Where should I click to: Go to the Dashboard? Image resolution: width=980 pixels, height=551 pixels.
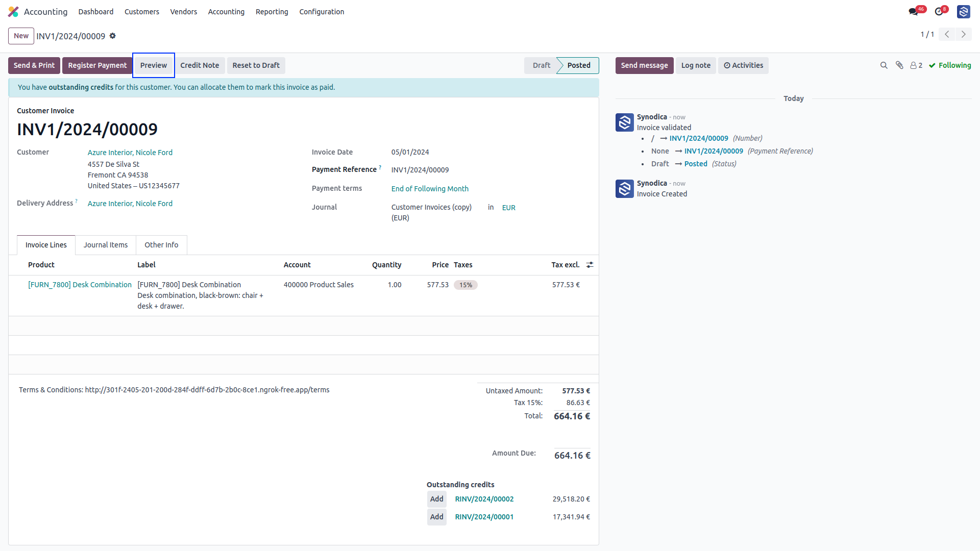pyautogui.click(x=96, y=12)
